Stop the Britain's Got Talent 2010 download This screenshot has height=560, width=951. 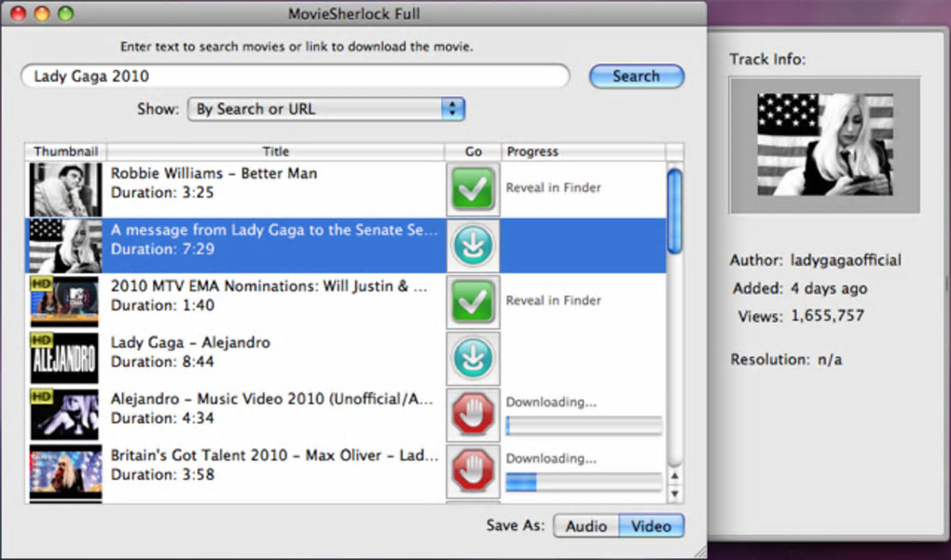click(473, 471)
